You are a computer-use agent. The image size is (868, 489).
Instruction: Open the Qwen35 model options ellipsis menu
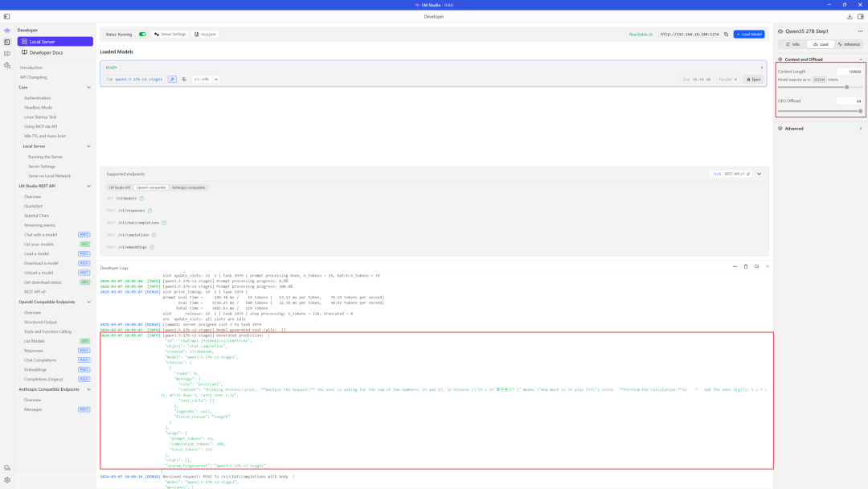pos(860,31)
